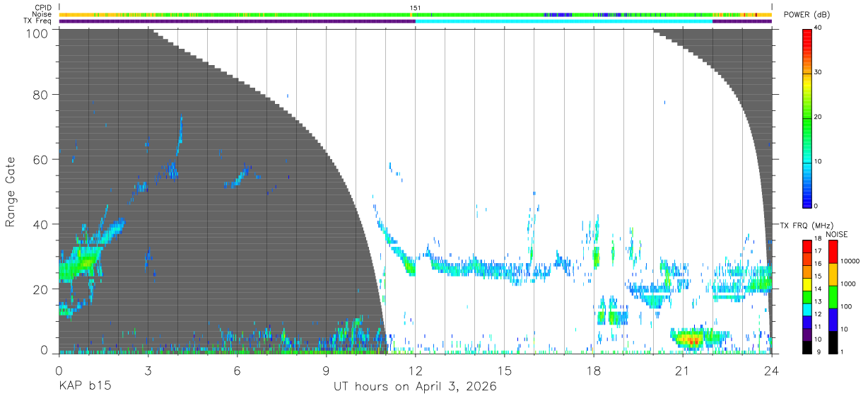The height and width of the screenshot is (401, 868).
Task: Pick the green 13 MHz swatch in TX FRQ legend
Action: 807,296
